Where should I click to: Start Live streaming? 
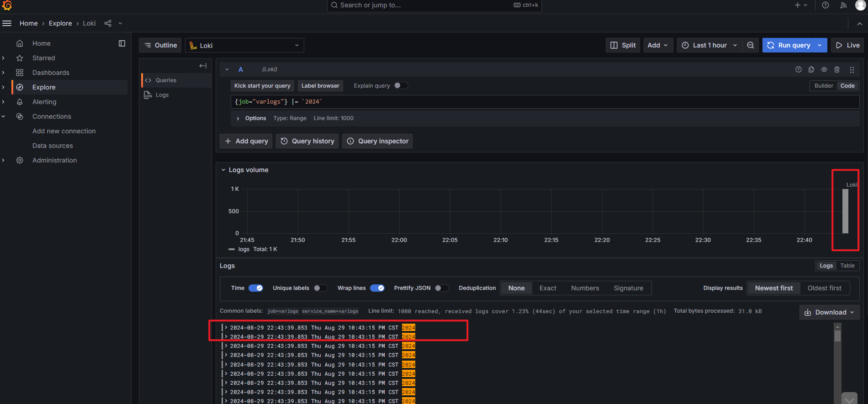point(847,45)
